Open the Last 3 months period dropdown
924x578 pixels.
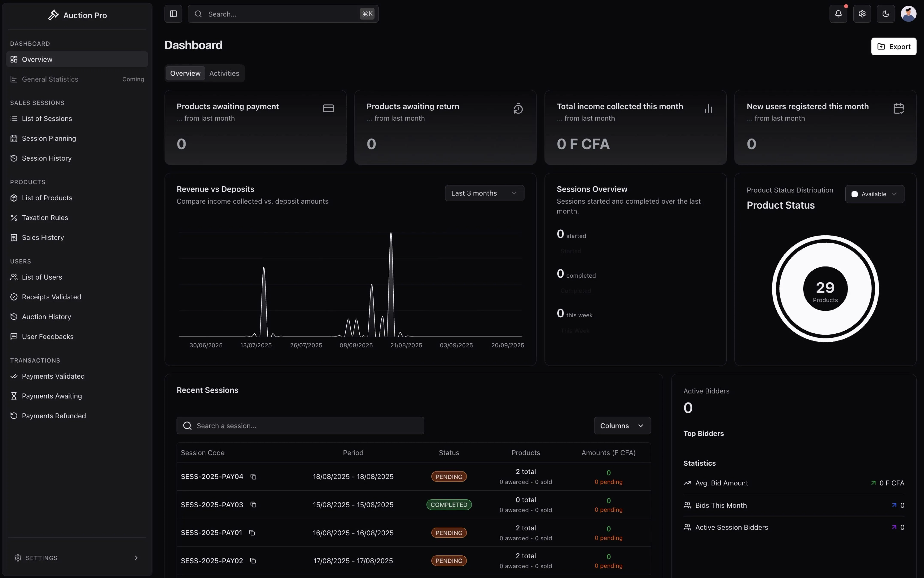484,193
